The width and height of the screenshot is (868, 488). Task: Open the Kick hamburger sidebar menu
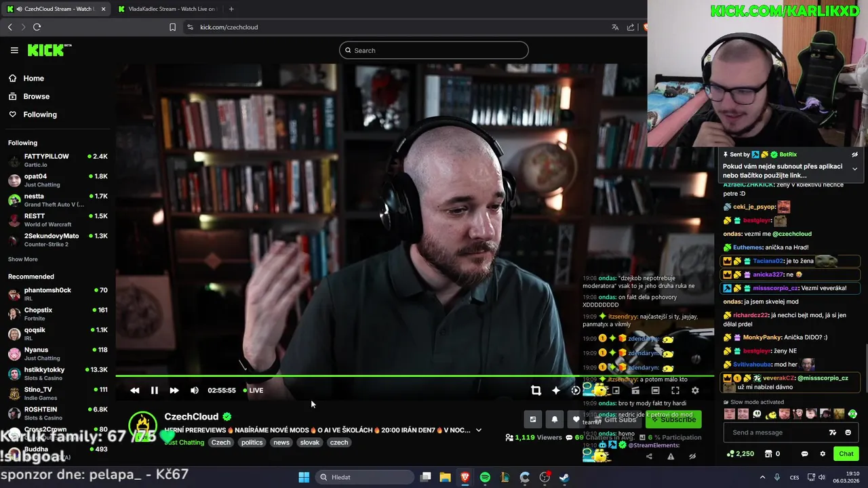coord(14,50)
